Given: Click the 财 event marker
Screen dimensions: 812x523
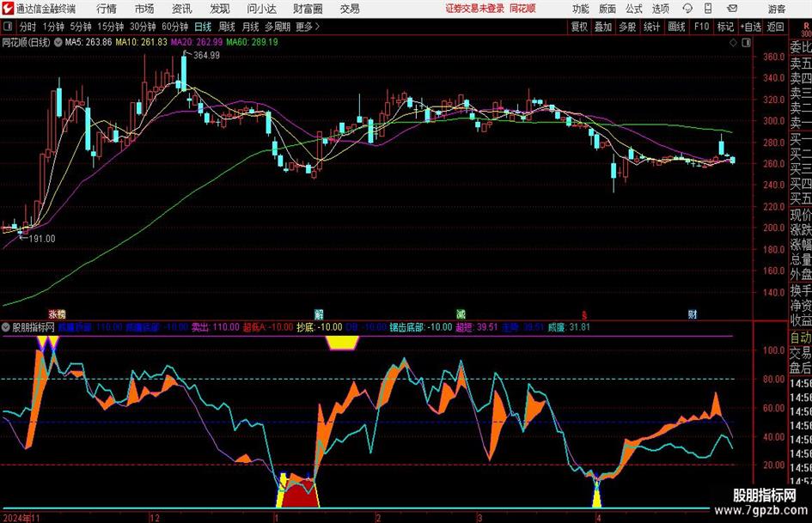Looking at the screenshot, I should pyautogui.click(x=693, y=313).
